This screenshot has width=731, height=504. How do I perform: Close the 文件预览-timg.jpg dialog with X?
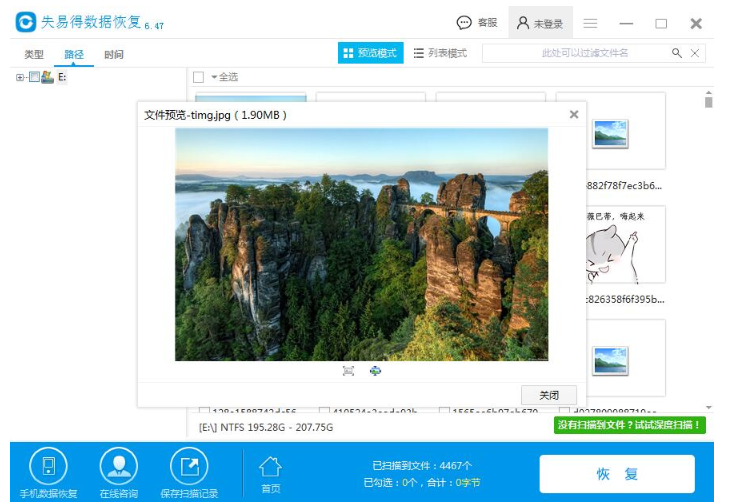574,114
